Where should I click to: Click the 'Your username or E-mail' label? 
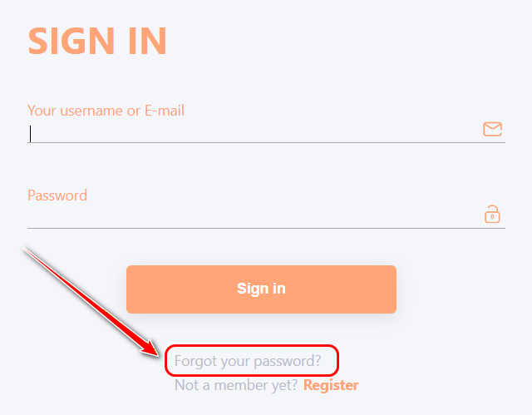point(106,111)
